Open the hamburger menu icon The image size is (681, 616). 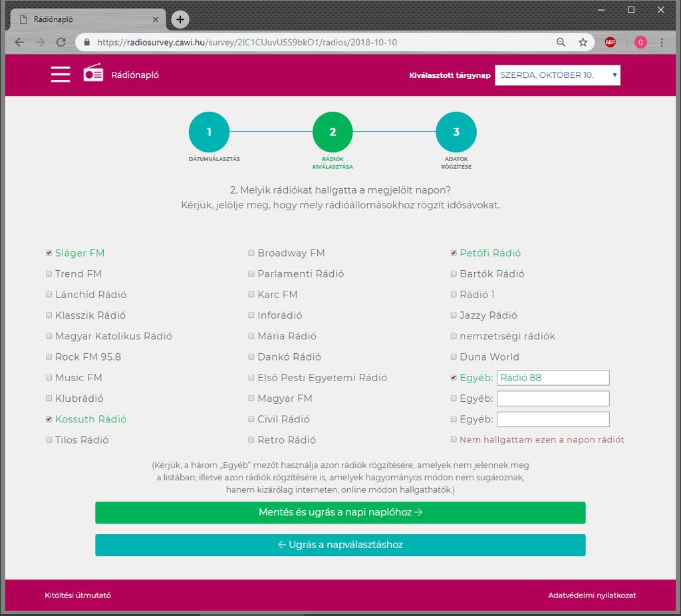click(x=61, y=75)
